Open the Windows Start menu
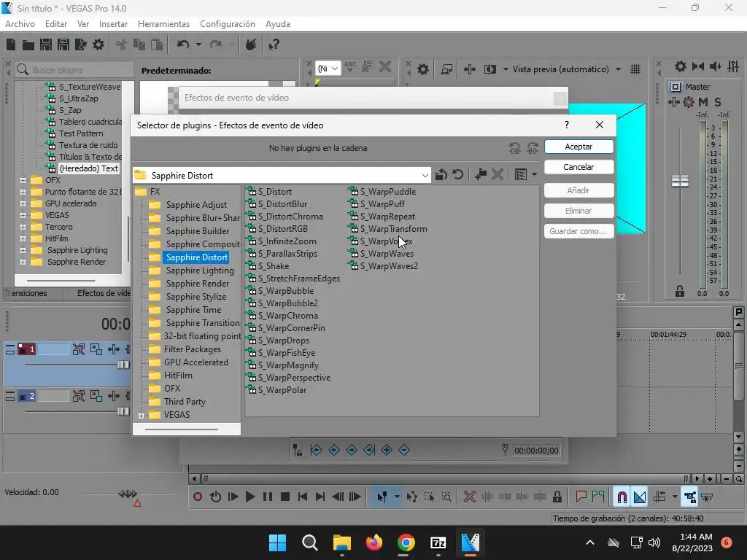This screenshot has height=560, width=747. click(x=278, y=542)
